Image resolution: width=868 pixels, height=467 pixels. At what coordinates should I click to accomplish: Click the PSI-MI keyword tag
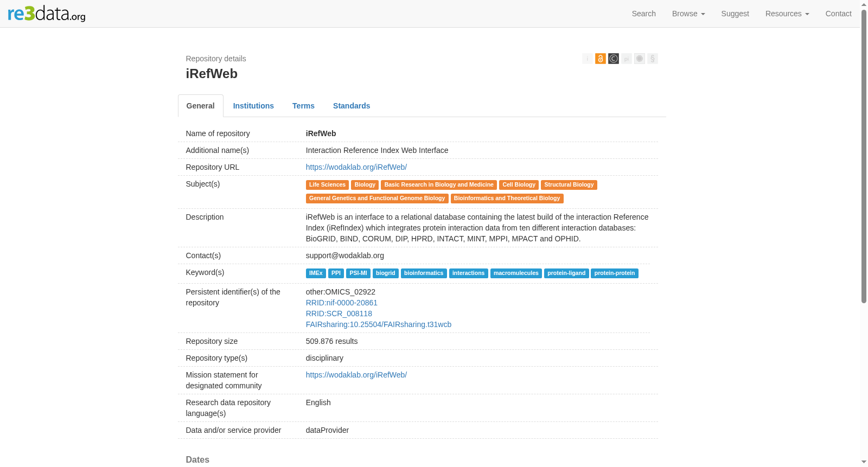[358, 273]
